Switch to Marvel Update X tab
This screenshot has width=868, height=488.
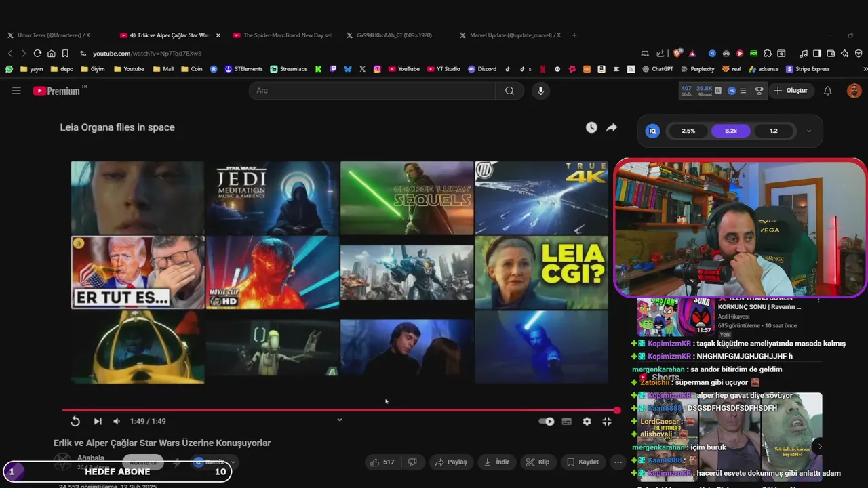click(x=509, y=35)
